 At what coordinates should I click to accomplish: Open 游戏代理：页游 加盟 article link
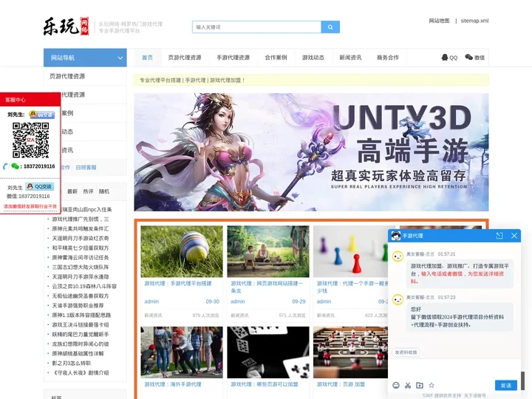pos(341,384)
